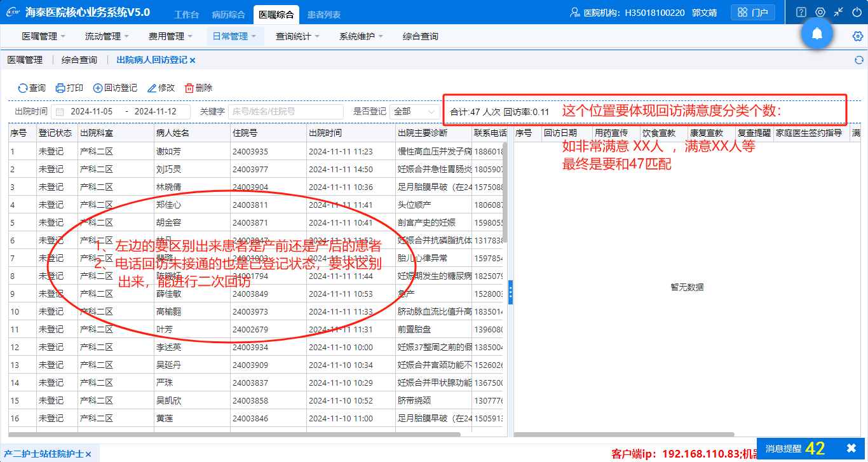Open the 是否登记 dropdown showing 全部

[x=415, y=111]
